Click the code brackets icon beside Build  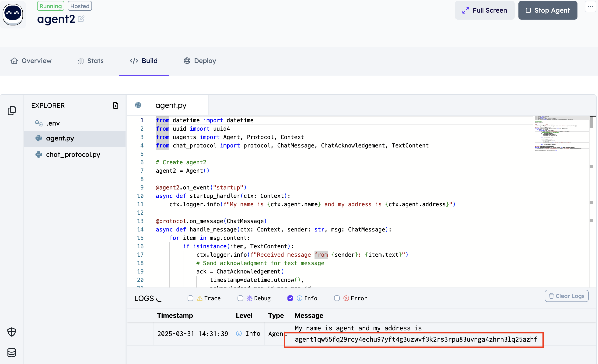(x=134, y=61)
